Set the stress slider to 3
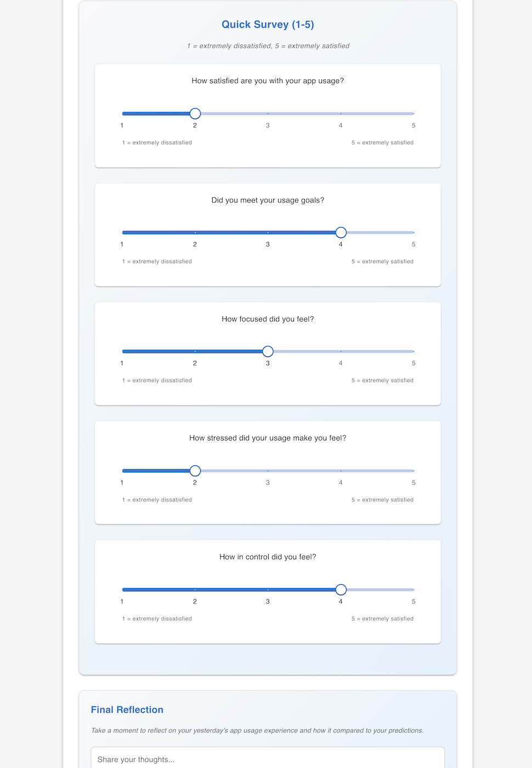 tap(268, 471)
